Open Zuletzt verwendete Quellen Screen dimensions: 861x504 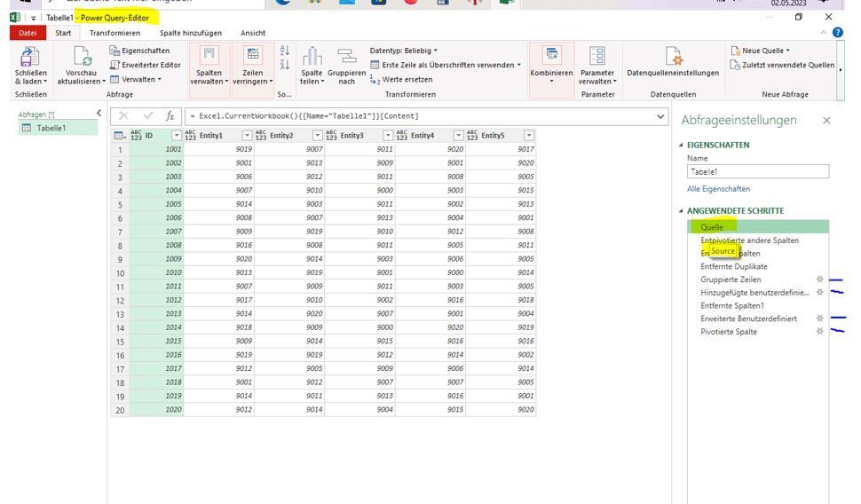[x=783, y=65]
